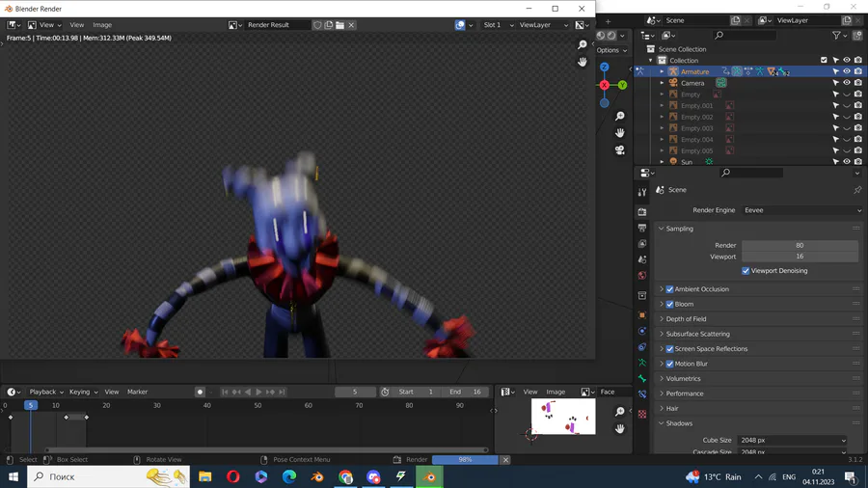
Task: Disable the Bloom checkbox
Action: click(670, 305)
